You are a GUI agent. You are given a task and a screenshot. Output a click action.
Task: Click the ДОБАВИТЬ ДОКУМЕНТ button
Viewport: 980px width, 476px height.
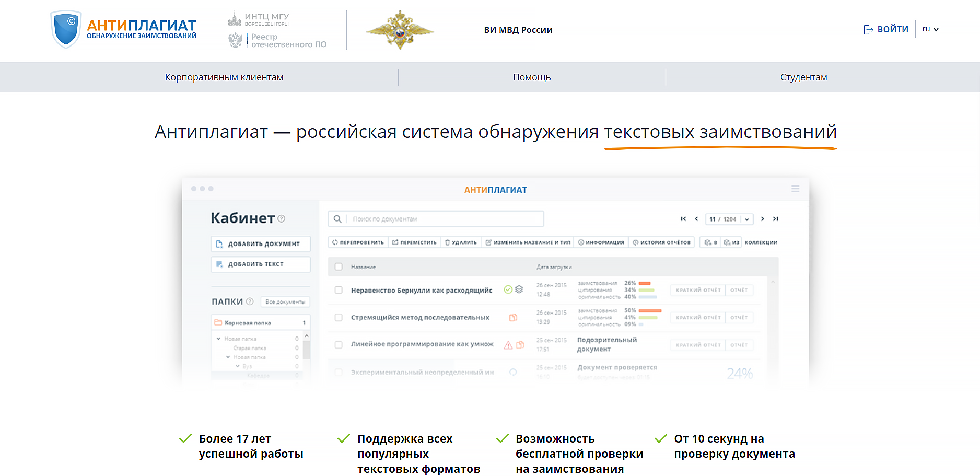pos(261,244)
